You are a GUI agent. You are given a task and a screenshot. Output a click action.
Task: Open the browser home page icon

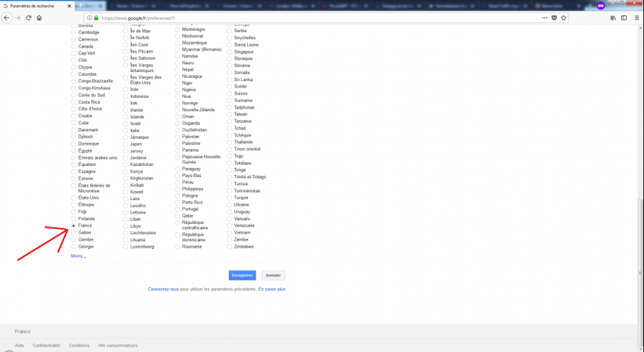[39, 17]
